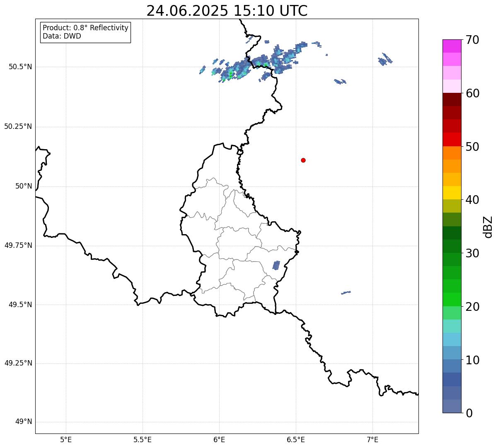
Task: Click the 30 tick on the colorbar
Action: point(472,253)
